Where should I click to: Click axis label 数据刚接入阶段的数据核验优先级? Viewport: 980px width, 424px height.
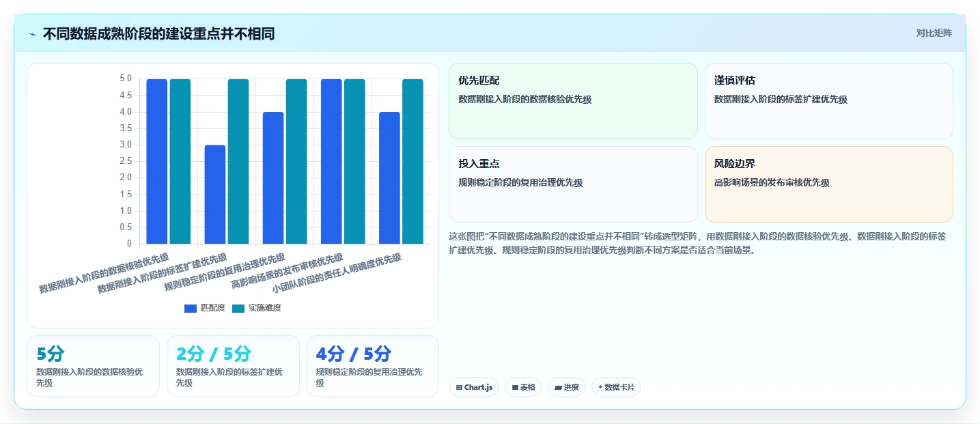[x=104, y=273]
